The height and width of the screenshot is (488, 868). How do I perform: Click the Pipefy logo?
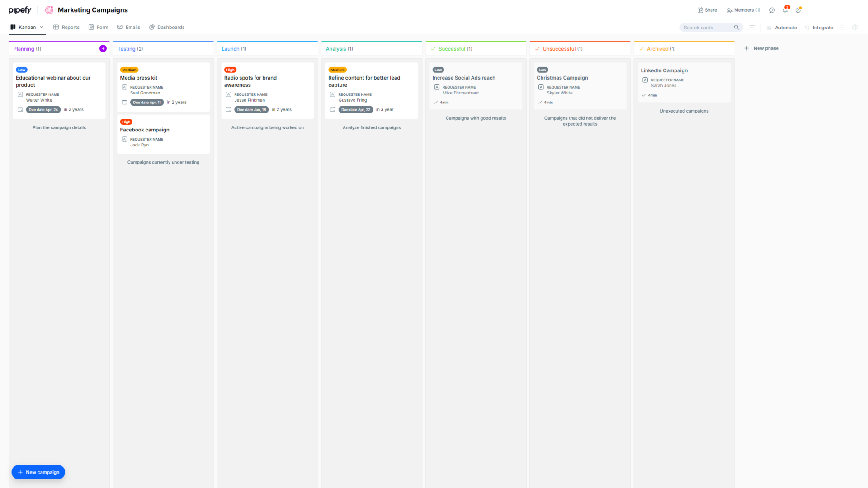point(20,9)
